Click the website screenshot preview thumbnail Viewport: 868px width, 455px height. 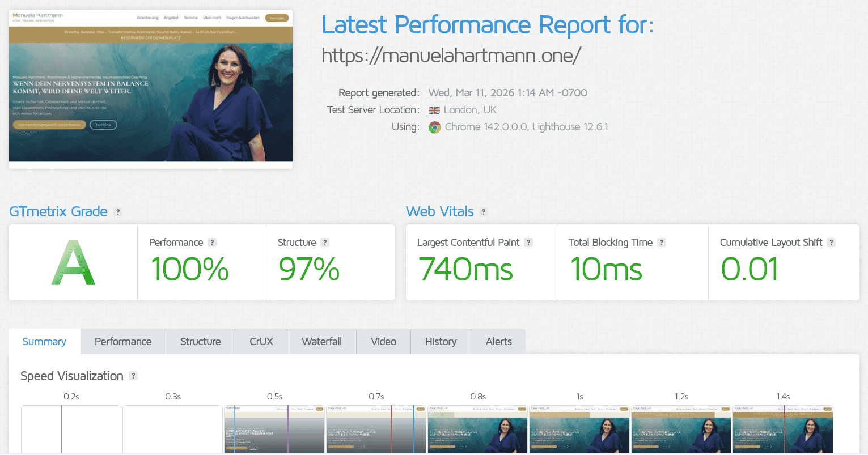coord(151,89)
